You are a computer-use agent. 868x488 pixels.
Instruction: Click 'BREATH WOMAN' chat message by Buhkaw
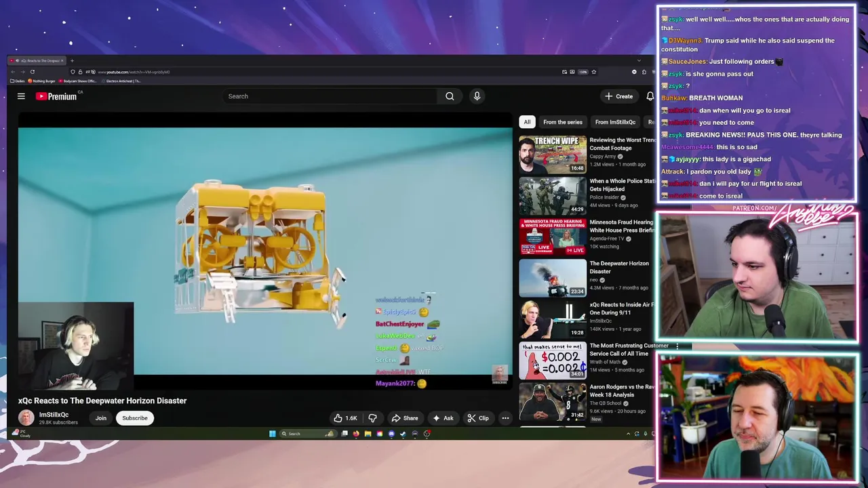point(702,98)
